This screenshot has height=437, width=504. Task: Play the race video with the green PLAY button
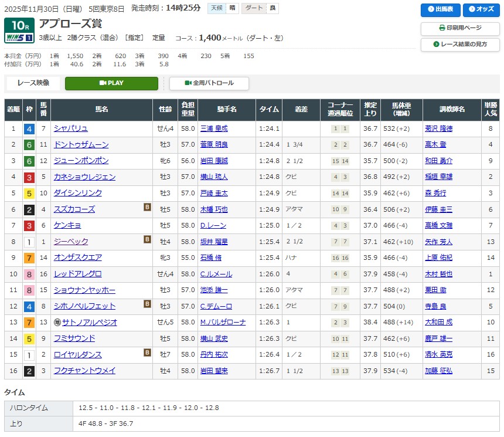click(111, 83)
